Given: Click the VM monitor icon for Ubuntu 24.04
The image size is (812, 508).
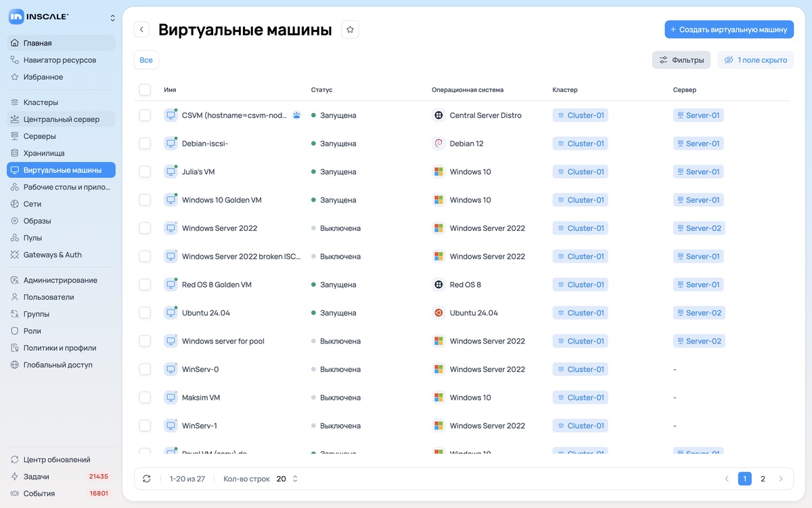Looking at the screenshot, I should coord(171,313).
